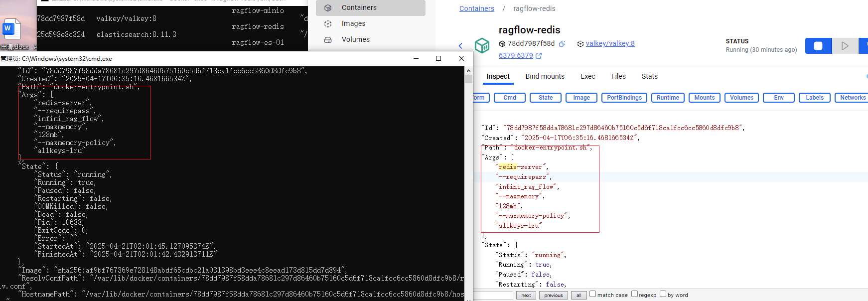The width and height of the screenshot is (868, 301).
Task: Click the 'StartedAt' line in cmd window
Action: coord(125,246)
